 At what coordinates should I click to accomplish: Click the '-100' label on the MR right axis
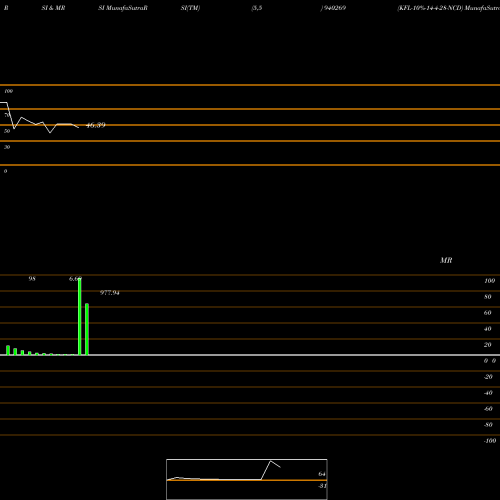pyautogui.click(x=490, y=441)
